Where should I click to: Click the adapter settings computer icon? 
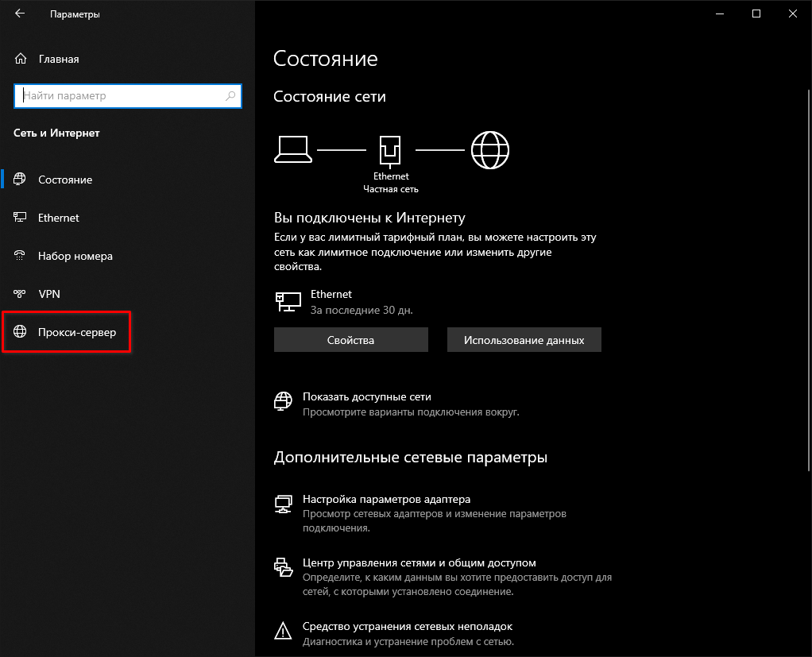[x=284, y=504]
